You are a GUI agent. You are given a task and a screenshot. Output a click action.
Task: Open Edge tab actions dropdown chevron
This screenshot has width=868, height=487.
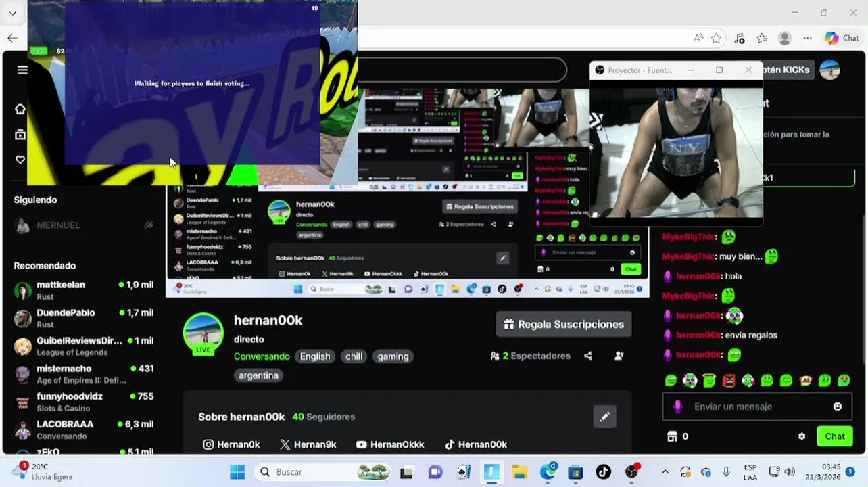tap(12, 13)
